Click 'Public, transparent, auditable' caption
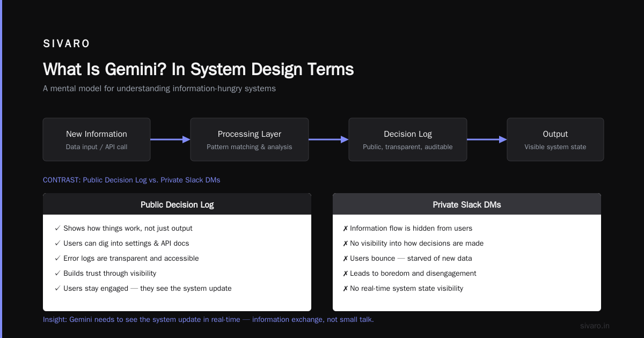 (408, 147)
